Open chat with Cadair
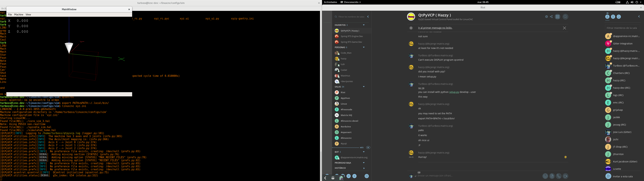Viewport: 644px width, 181px height. tap(352, 70)
